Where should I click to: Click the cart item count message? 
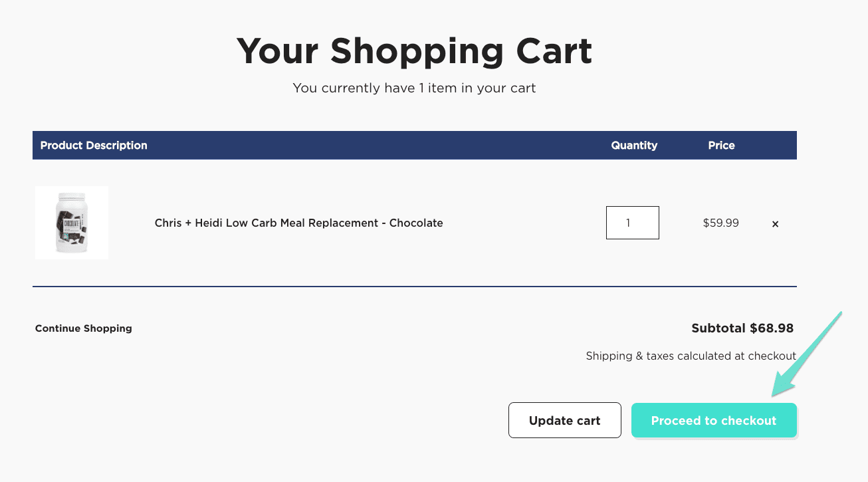coord(414,88)
